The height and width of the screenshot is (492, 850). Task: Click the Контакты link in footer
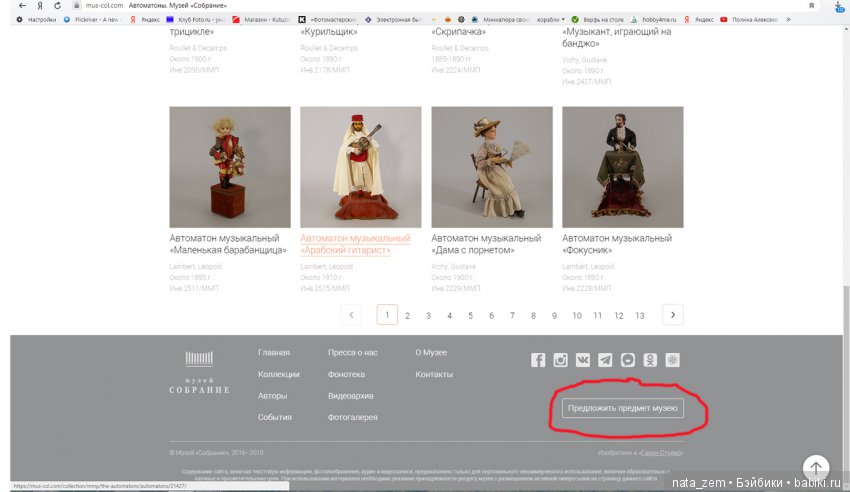(x=434, y=374)
